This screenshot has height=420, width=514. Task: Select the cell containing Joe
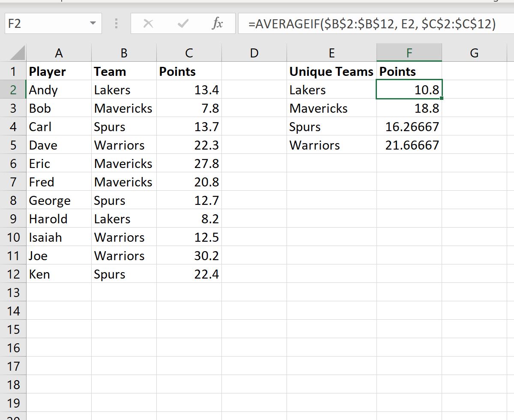pos(59,256)
